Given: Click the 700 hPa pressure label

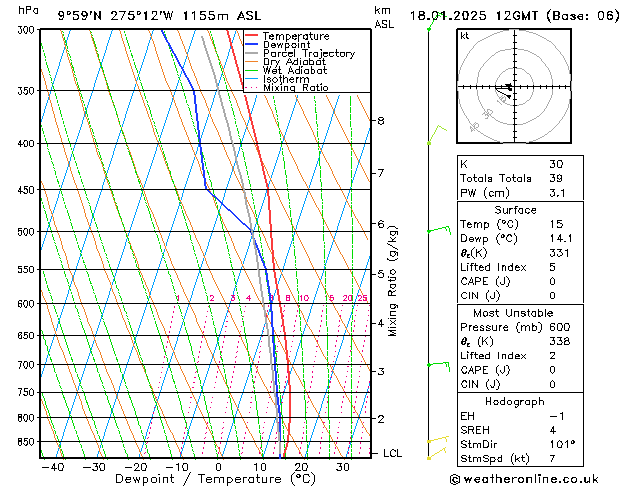Looking at the screenshot, I should [28, 365].
